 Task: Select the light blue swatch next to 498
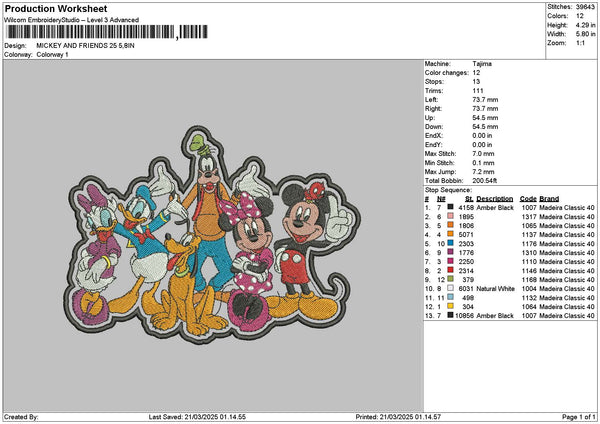pyautogui.click(x=450, y=297)
